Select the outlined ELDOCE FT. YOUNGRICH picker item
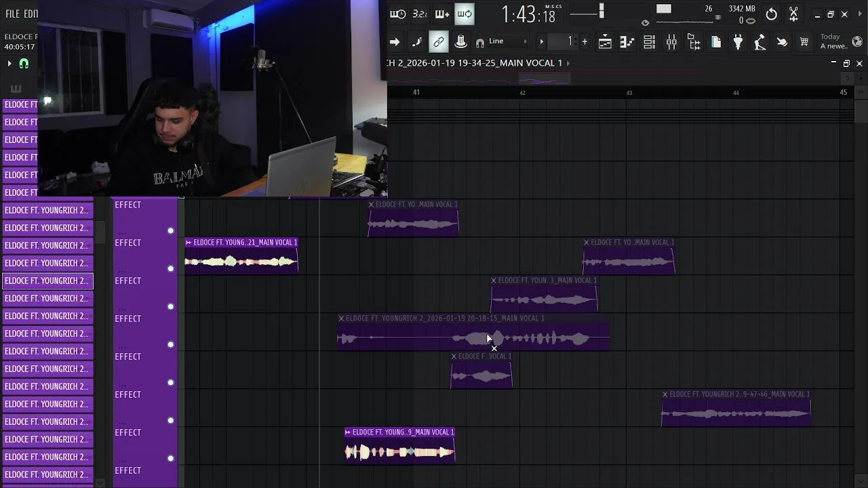Image resolution: width=868 pixels, height=488 pixels. (x=47, y=281)
